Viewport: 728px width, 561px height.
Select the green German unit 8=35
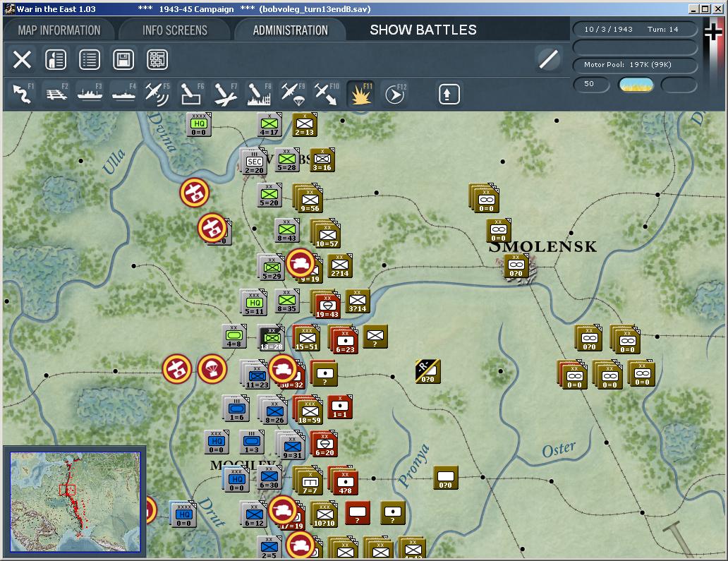287,301
